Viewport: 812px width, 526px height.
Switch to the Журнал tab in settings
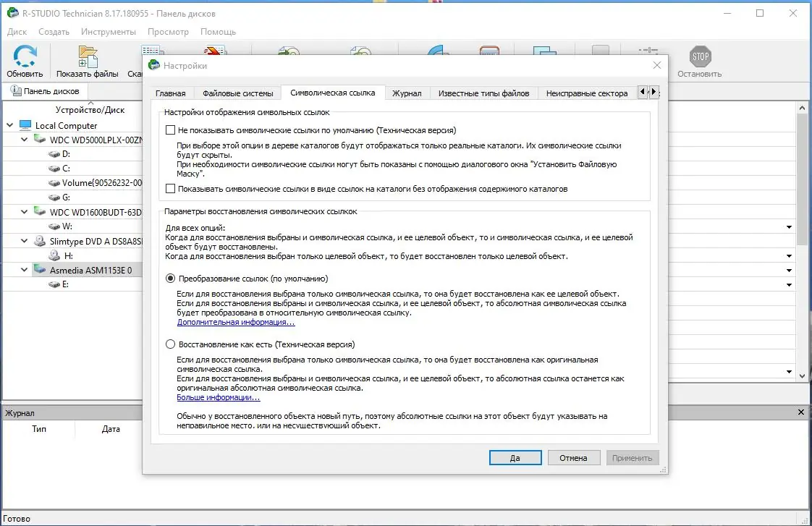click(407, 93)
